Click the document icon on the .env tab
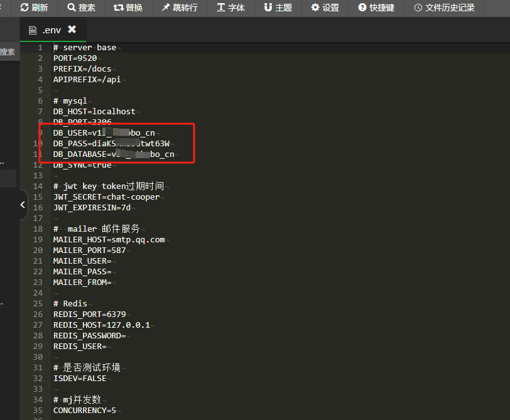The image size is (510, 420). point(32,29)
